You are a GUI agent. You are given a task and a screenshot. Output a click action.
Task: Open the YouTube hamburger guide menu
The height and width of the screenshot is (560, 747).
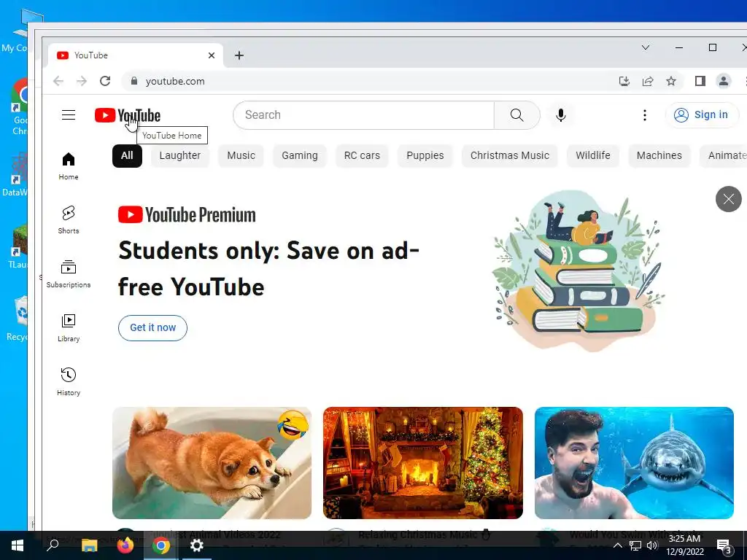click(x=69, y=114)
